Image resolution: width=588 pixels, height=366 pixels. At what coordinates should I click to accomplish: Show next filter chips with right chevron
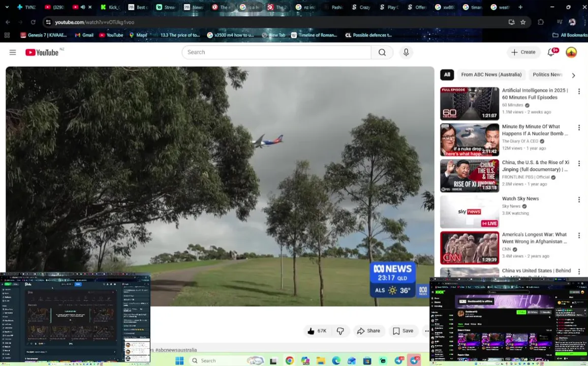coord(573,75)
